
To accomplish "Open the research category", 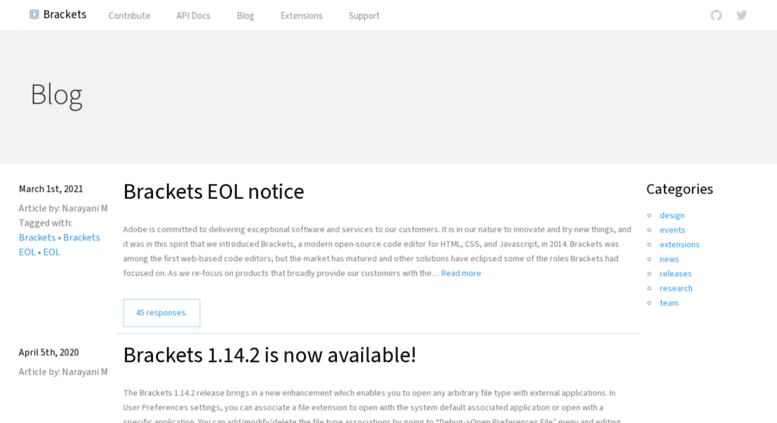I will [x=676, y=288].
